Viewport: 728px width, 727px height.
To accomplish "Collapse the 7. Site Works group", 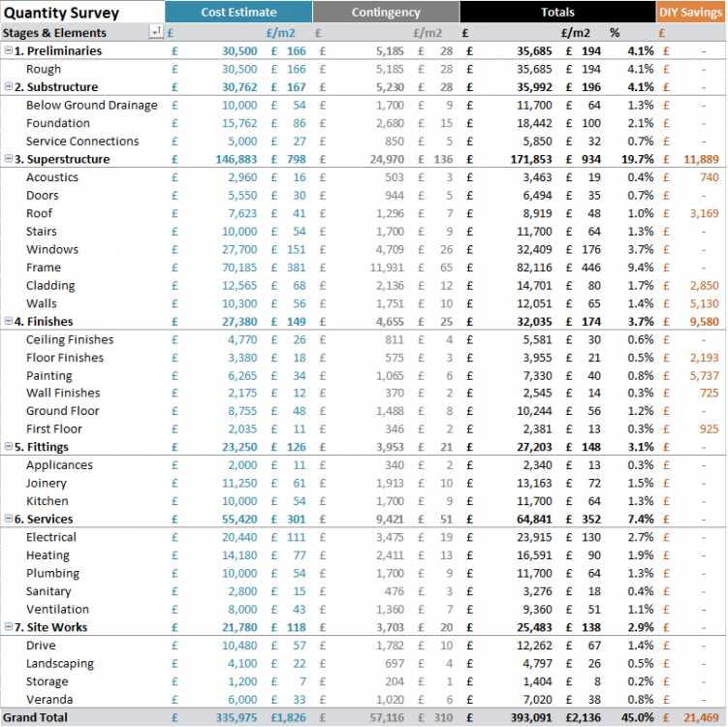I will click(x=9, y=627).
